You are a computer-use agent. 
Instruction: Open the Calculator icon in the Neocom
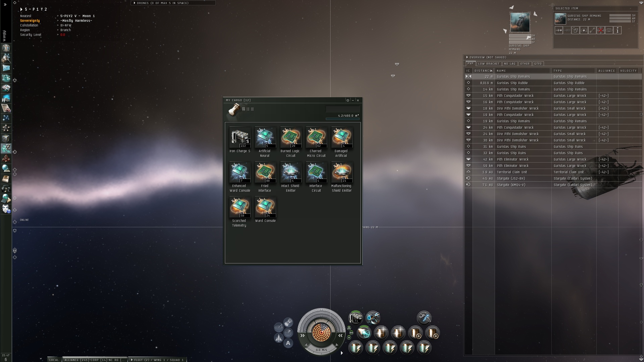click(6, 199)
